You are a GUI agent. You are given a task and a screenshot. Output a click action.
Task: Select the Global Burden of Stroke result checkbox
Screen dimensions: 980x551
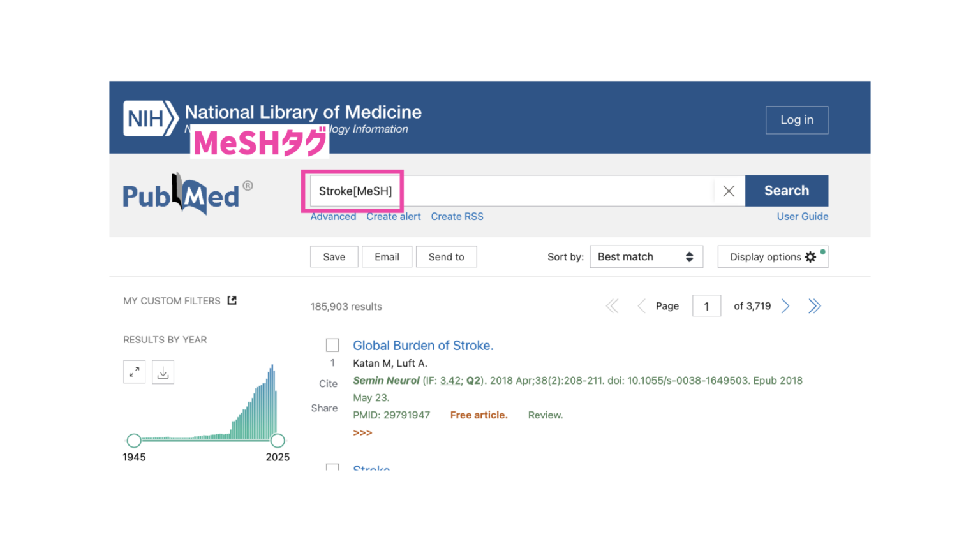[x=332, y=345]
